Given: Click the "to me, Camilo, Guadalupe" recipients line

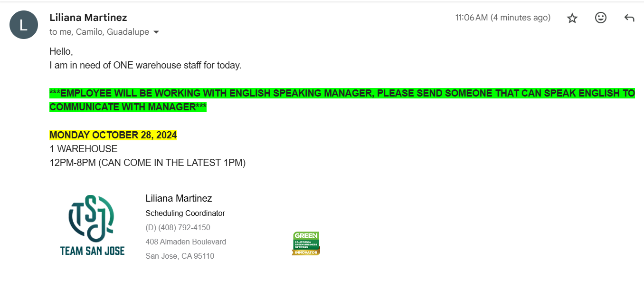Looking at the screenshot, I should pos(99,32).
